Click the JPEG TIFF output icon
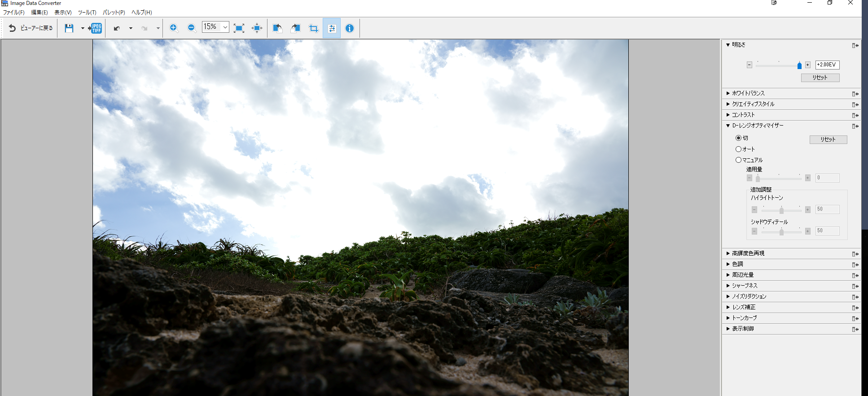868x396 pixels. pos(96,28)
